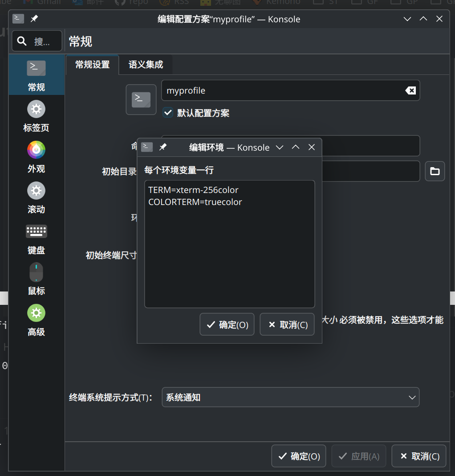The height and width of the screenshot is (476, 455).
Task: Open the 高级 (Advanced) settings page
Action: click(x=37, y=320)
